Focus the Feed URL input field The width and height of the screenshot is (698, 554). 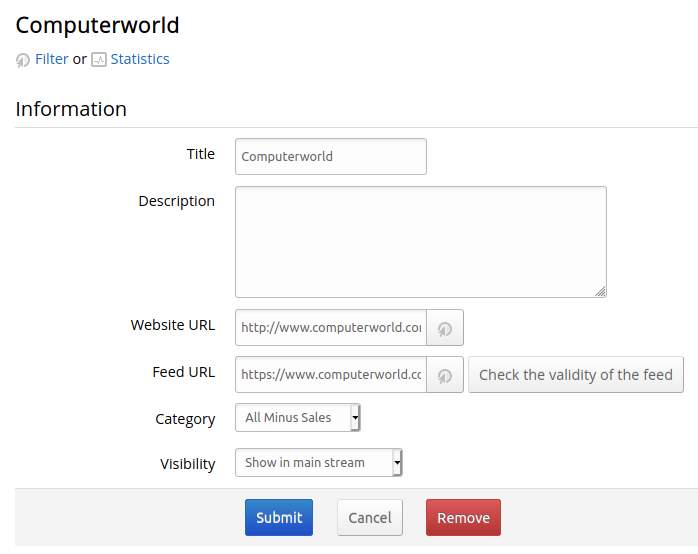(331, 375)
